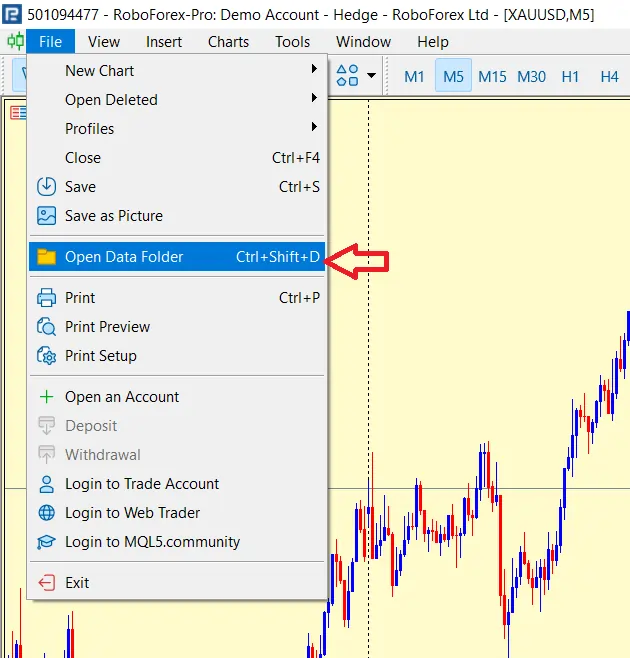Screen dimensions: 630x658
Task: Open the Charts menu
Action: [228, 42]
